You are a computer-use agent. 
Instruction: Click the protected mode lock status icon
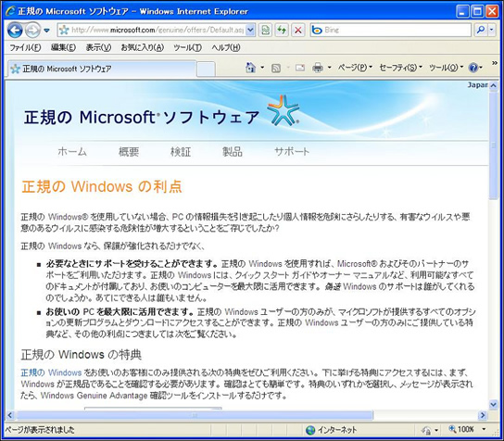point(426,430)
